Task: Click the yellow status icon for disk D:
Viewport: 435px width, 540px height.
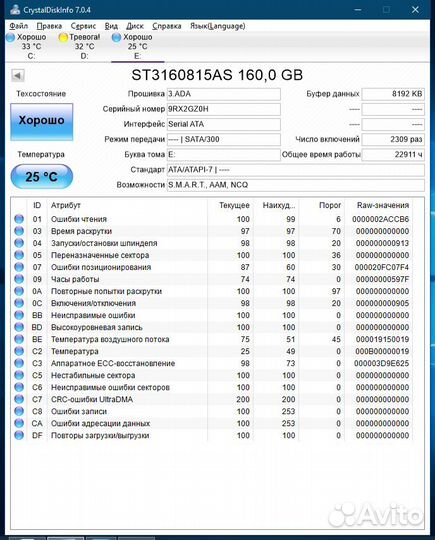Action: tap(63, 38)
